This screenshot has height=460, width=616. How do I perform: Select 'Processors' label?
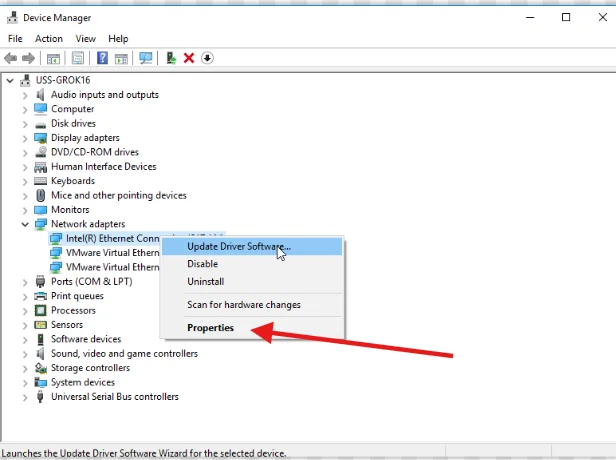(73, 310)
